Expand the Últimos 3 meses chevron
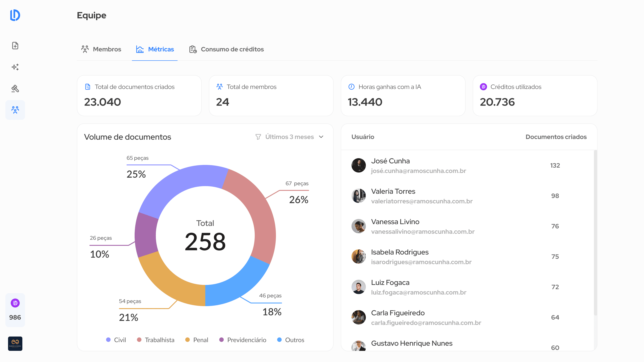The height and width of the screenshot is (362, 644). coord(321,137)
